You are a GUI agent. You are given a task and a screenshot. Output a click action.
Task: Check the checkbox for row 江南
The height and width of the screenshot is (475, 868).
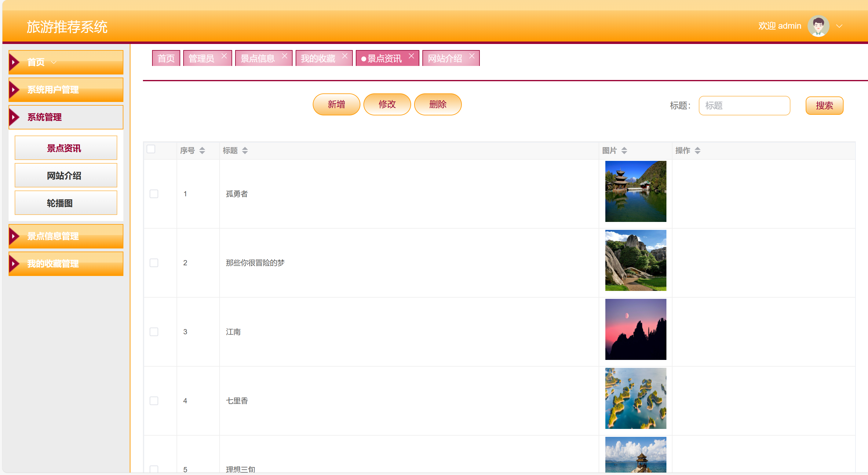[x=154, y=332]
